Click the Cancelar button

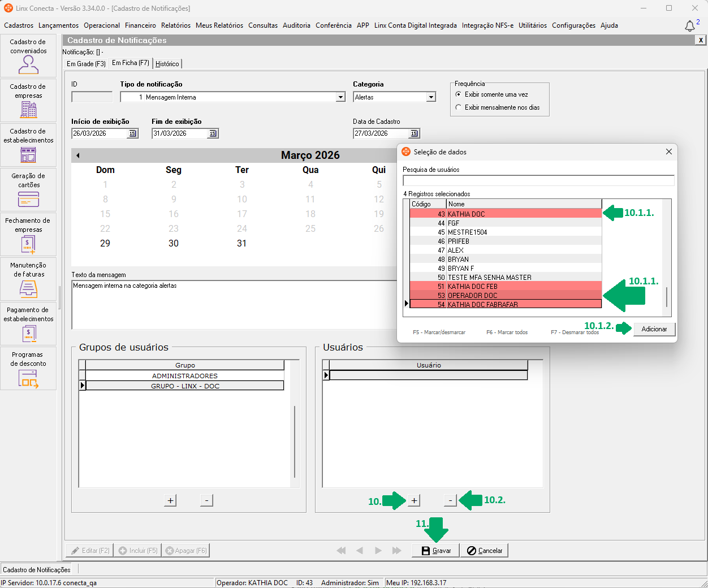tap(484, 551)
